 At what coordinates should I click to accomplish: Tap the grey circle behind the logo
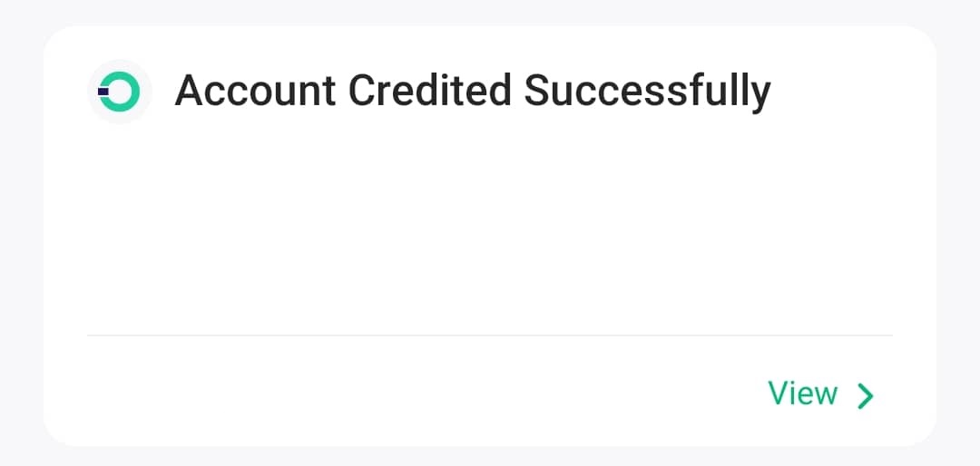pyautogui.click(x=102, y=111)
